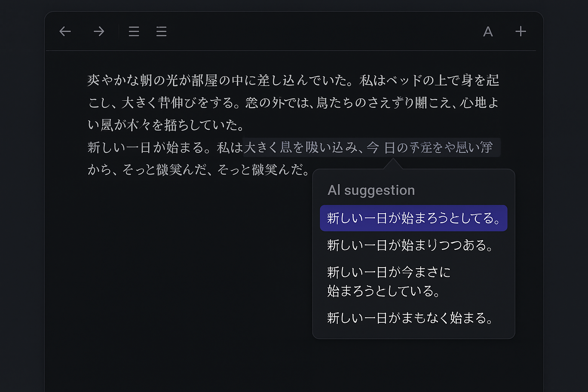Apply suggestion 新しい一日がまもなく始まる。

[410, 318]
